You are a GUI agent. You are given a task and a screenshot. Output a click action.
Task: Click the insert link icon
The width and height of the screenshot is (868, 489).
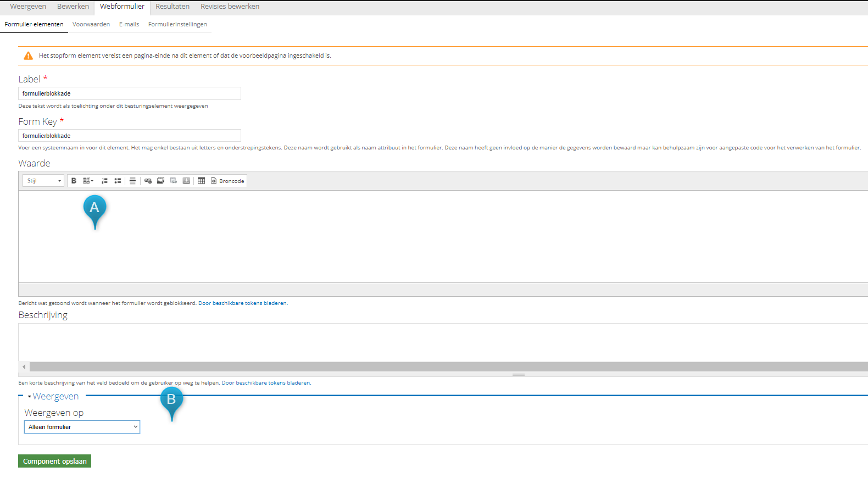pyautogui.click(x=148, y=181)
